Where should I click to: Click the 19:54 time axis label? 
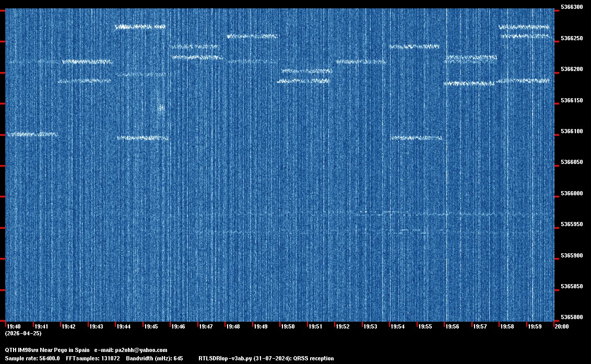coord(398,326)
